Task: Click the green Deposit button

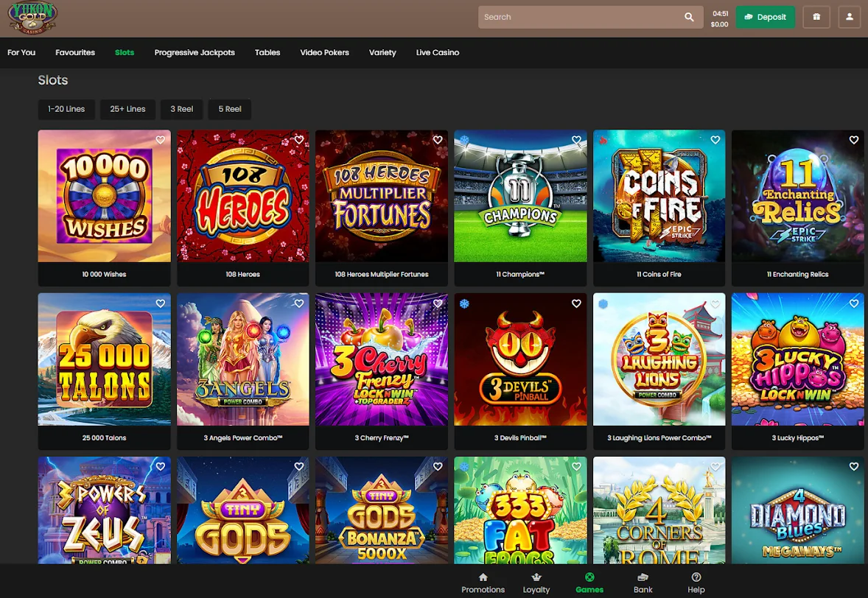Action: click(x=765, y=17)
